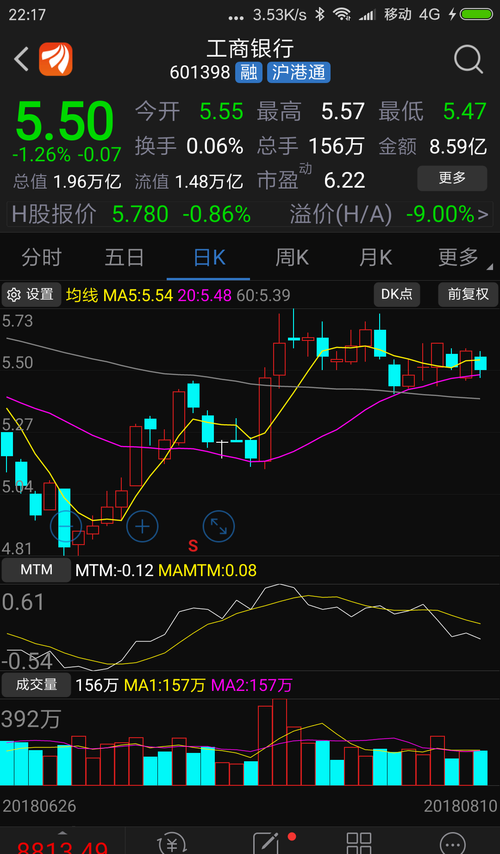The image size is (500, 854).
Task: Select the 日K tab
Action: point(209,257)
